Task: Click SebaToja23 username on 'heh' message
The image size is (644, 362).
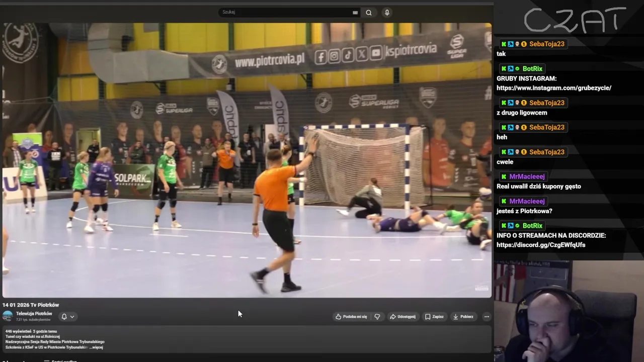Action: [547, 127]
